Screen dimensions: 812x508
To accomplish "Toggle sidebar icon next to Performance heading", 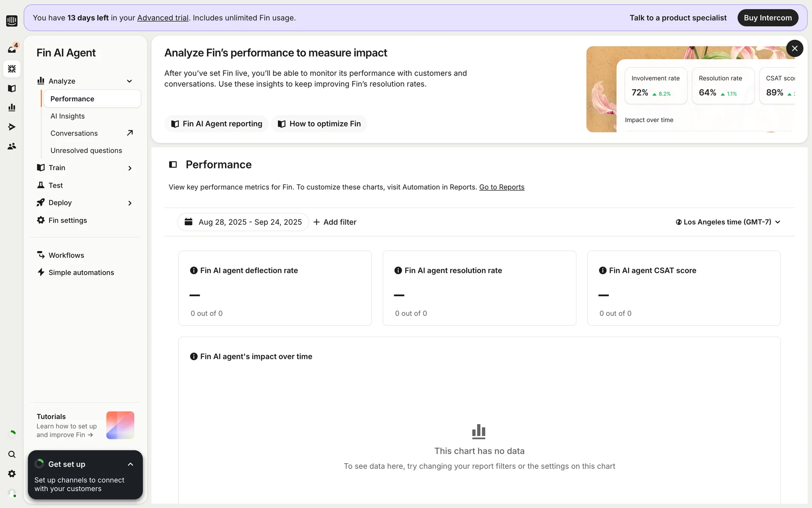I will tap(173, 165).
